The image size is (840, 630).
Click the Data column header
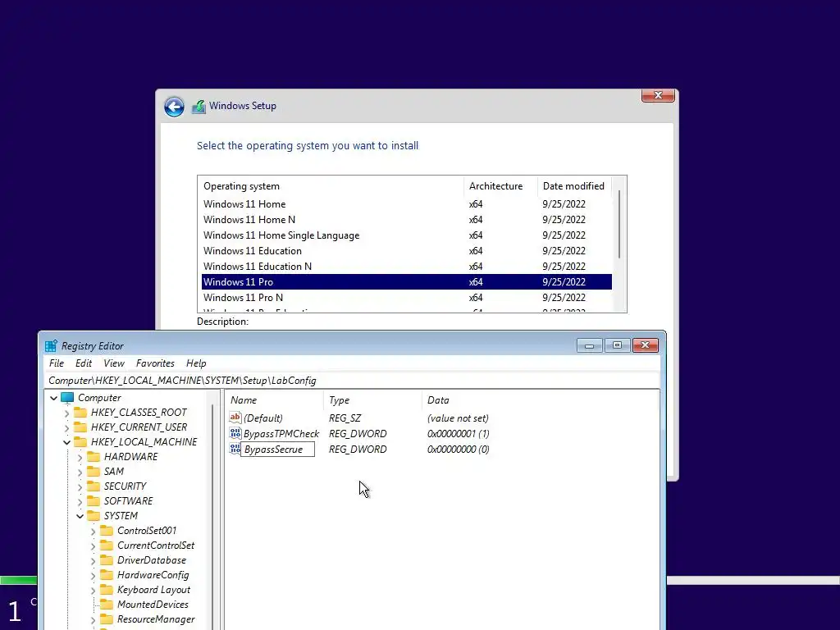(x=540, y=400)
